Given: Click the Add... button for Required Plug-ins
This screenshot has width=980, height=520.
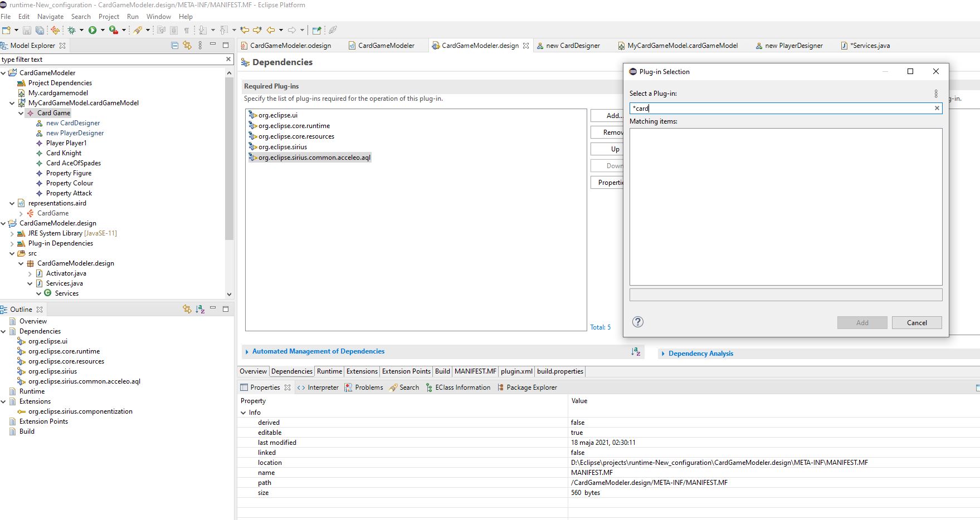Looking at the screenshot, I should tap(607, 116).
